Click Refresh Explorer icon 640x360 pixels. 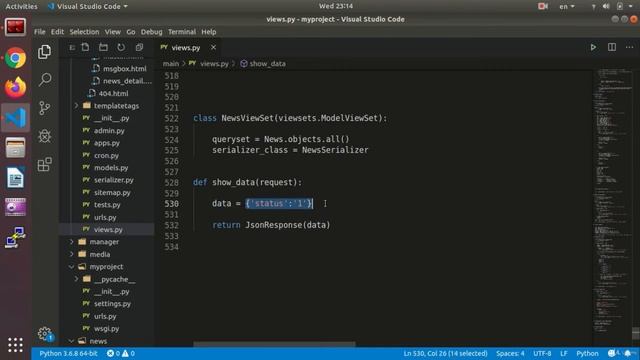121,47
